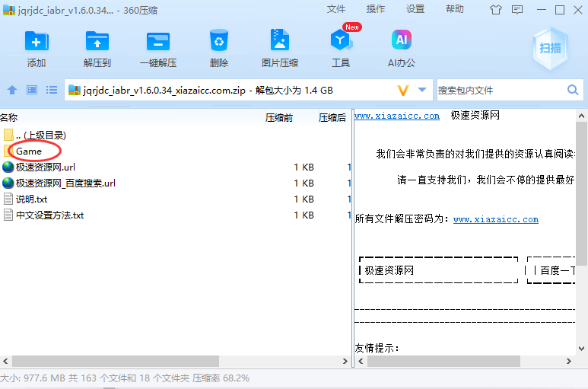Click the file list scroll-left arrow
The width and height of the screenshot is (588, 389).
5,362
